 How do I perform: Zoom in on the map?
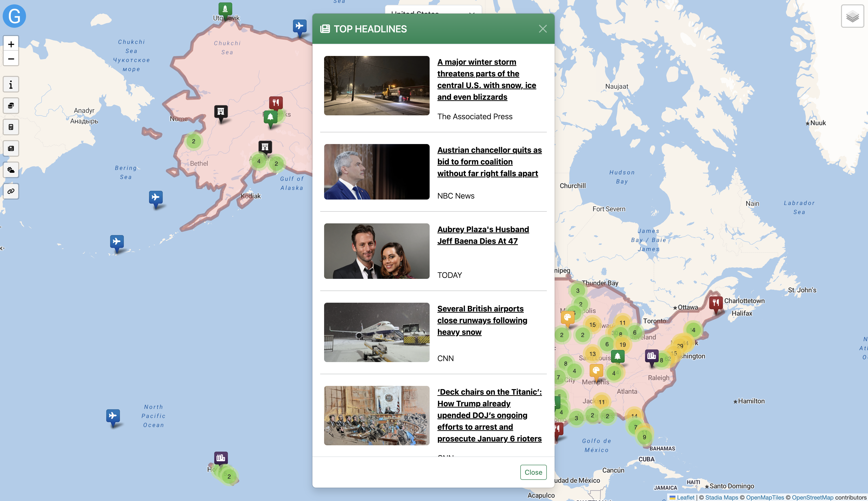pyautogui.click(x=11, y=44)
